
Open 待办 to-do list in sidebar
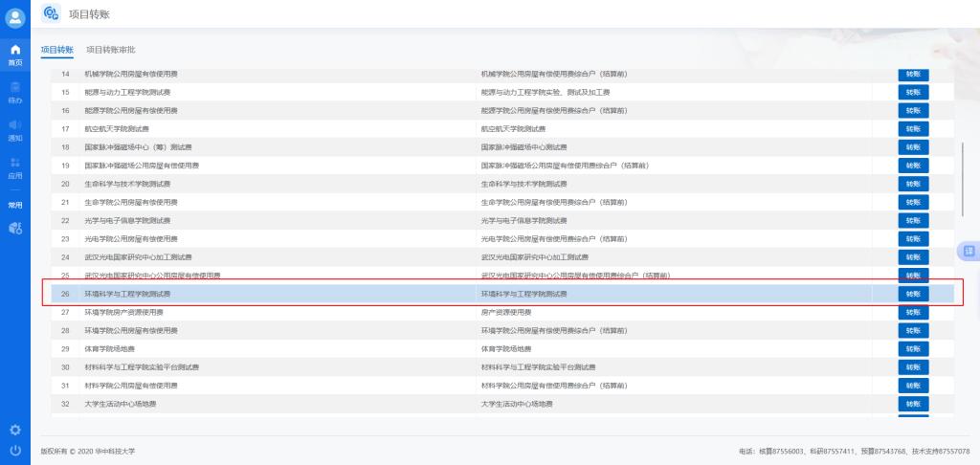15,92
